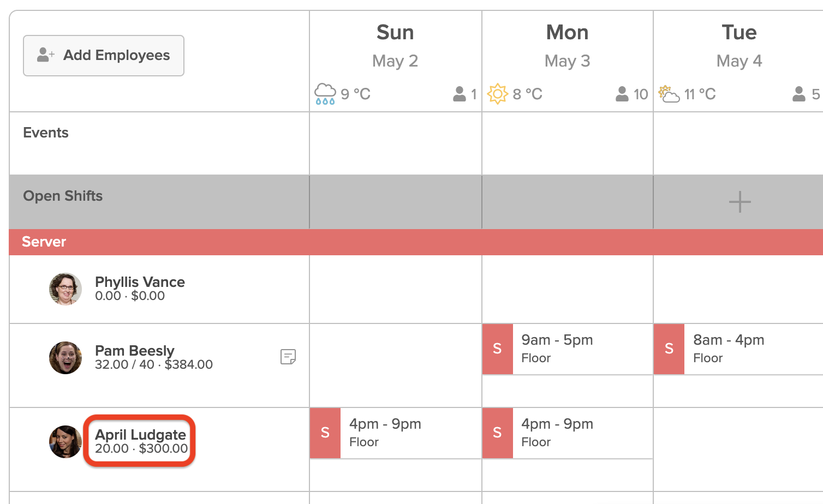Open April Ludgate's employee name link
Image resolution: width=823 pixels, height=504 pixels.
(140, 435)
